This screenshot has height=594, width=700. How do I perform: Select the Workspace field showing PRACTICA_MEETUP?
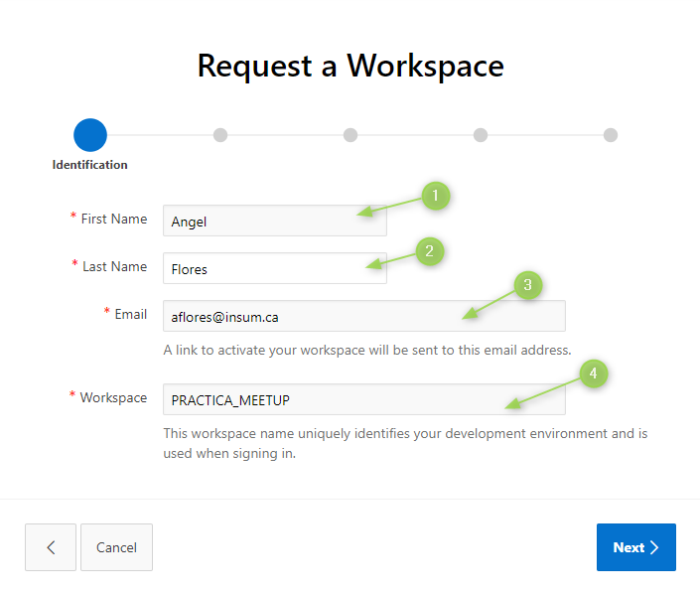pyautogui.click(x=338, y=399)
